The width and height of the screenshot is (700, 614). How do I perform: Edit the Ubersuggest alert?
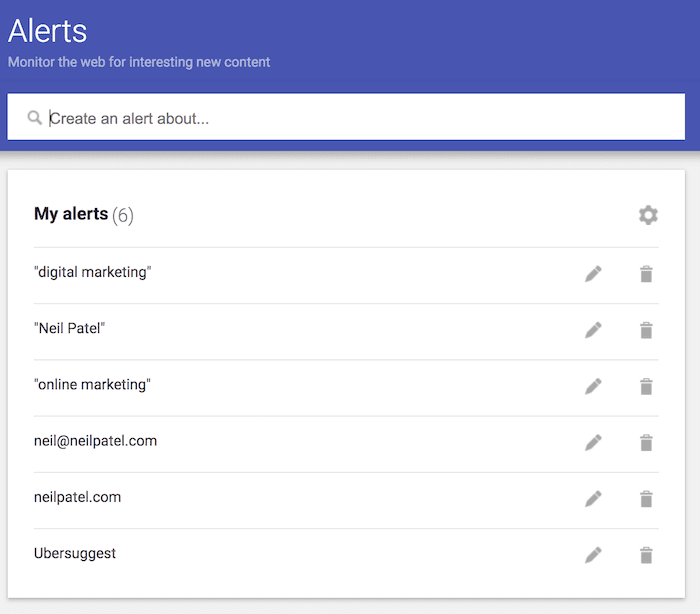click(x=593, y=556)
